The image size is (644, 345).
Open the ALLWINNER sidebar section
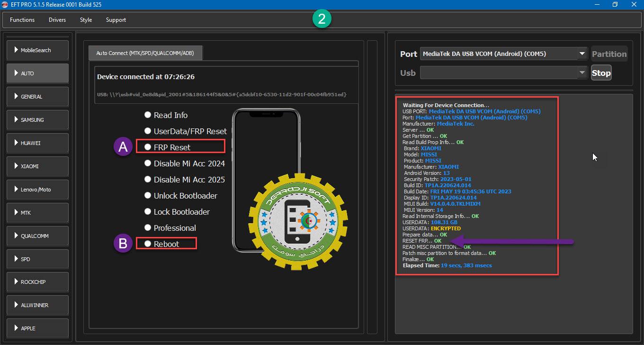click(x=38, y=305)
